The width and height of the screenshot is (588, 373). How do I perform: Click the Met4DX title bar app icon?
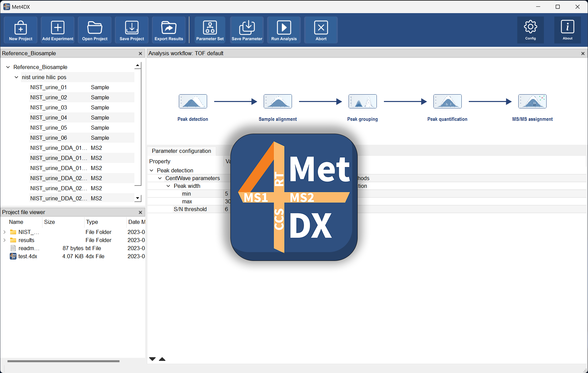(6, 7)
